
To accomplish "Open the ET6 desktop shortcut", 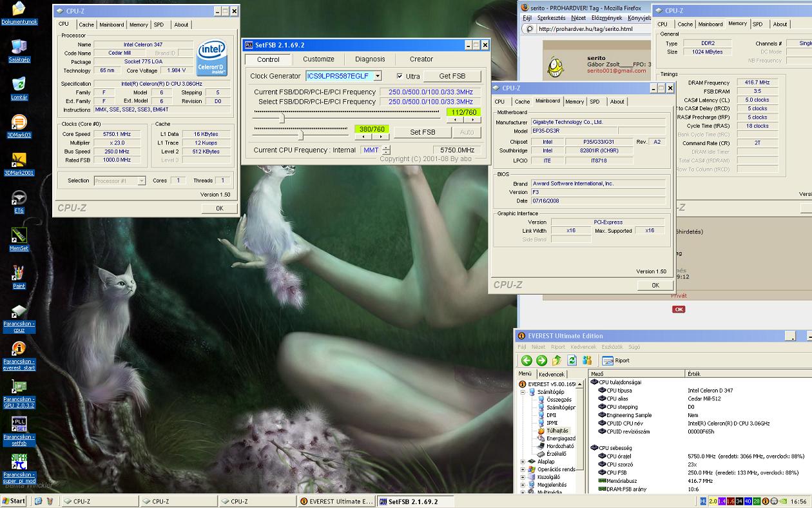I will [19, 202].
